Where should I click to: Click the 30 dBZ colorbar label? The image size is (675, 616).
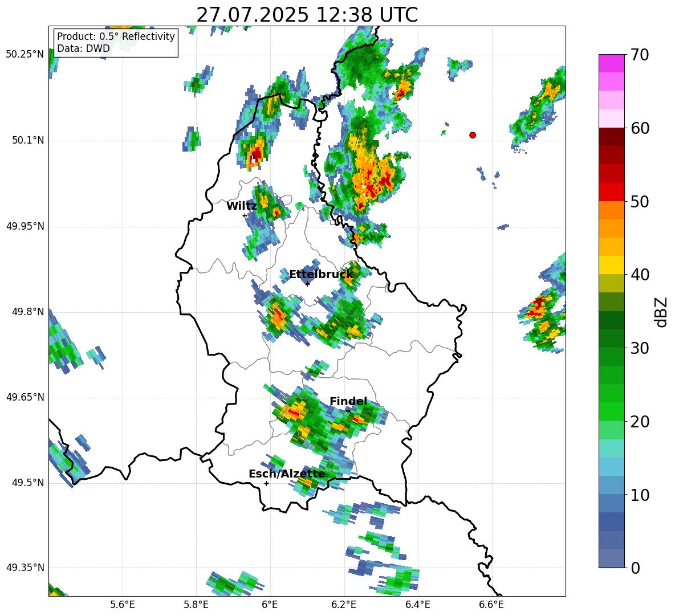[x=640, y=348]
